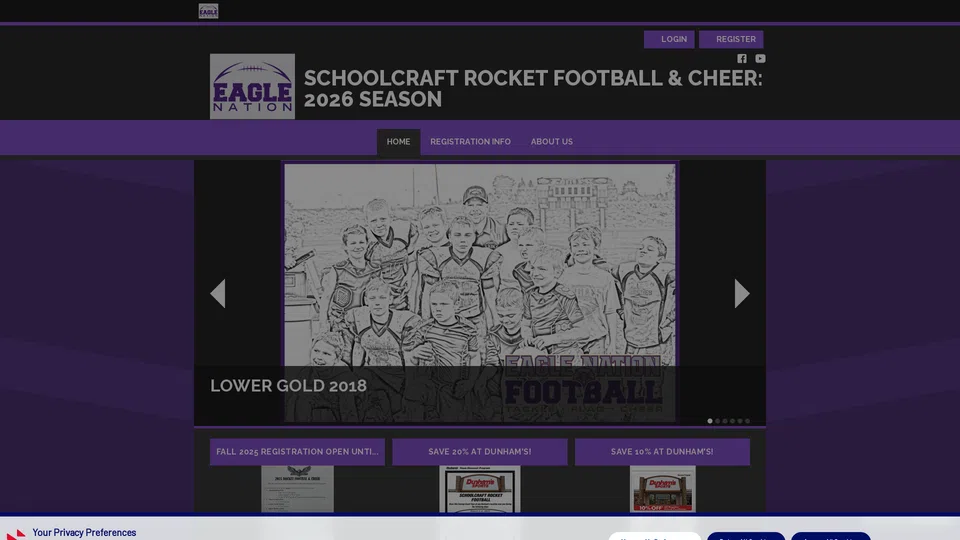Open the Save 10% at Dunham's link
Screen dimensions: 960x540
click(662, 452)
